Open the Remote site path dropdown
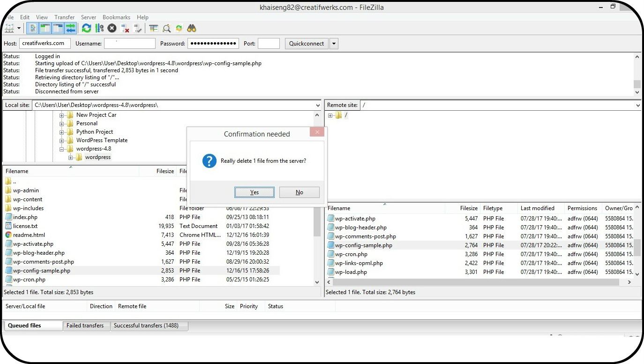 pos(637,105)
